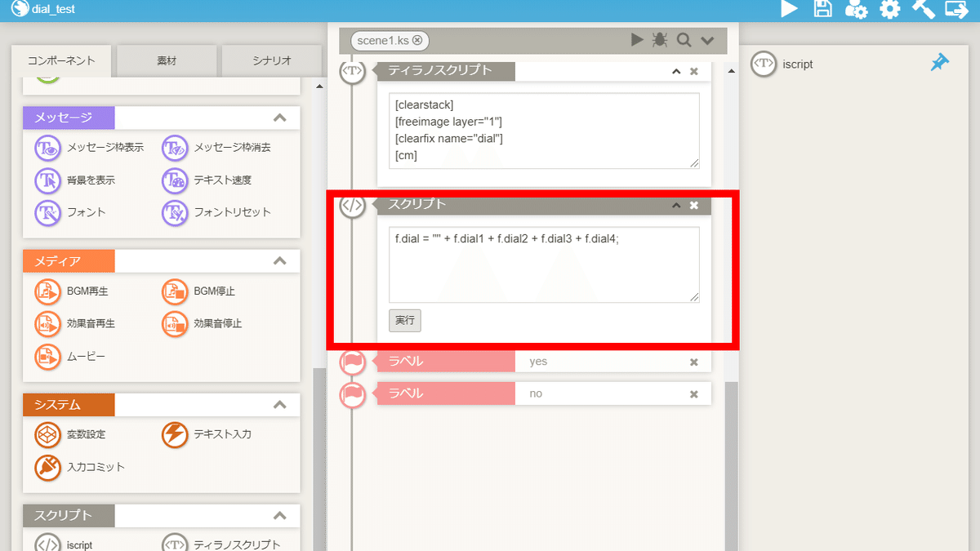
Task: Select フォントリセット component
Action: (216, 212)
